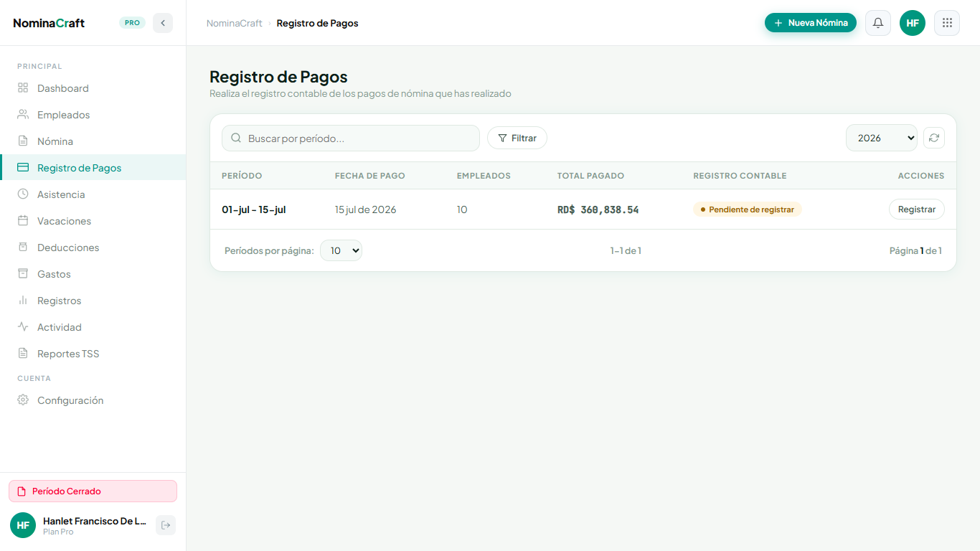
Task: Click the Buscar por período search field
Action: 351,138
